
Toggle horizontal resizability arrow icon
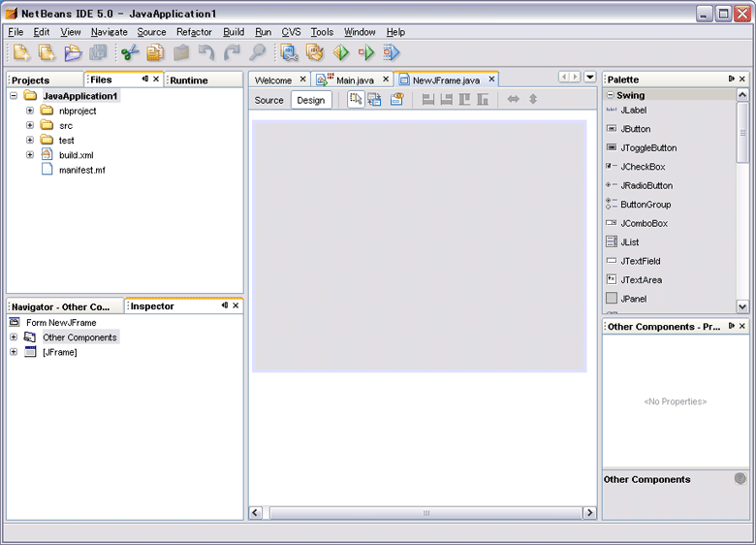click(514, 99)
